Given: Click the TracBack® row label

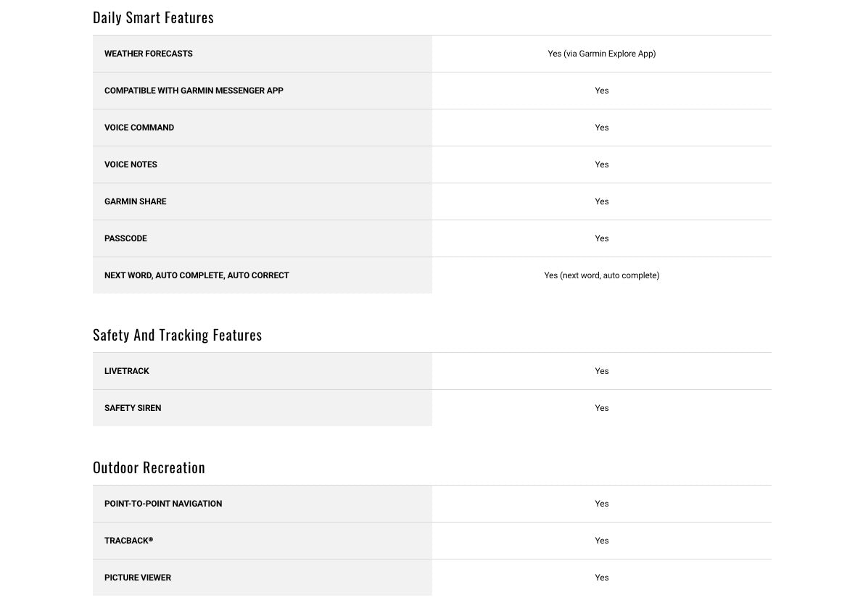Looking at the screenshot, I should tap(128, 541).
